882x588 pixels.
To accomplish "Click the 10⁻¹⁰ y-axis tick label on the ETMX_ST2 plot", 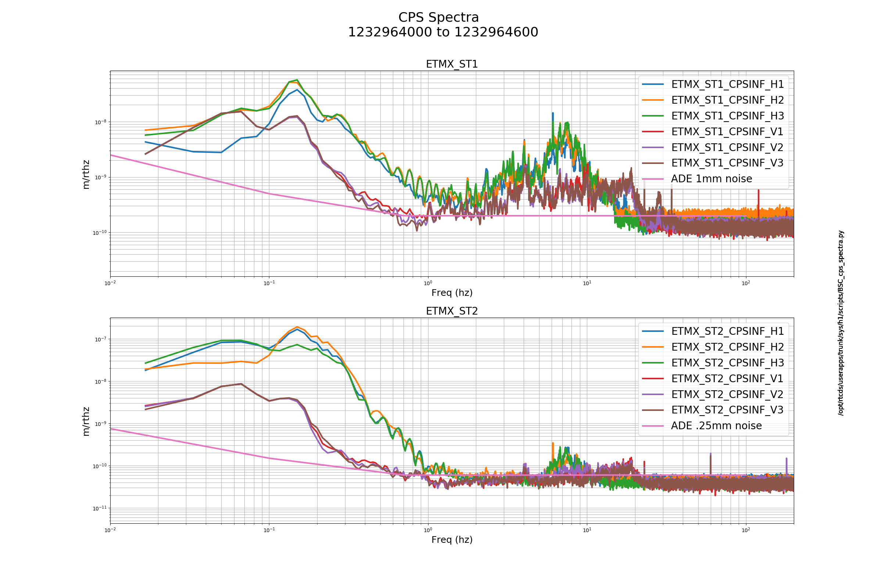I will (99, 466).
